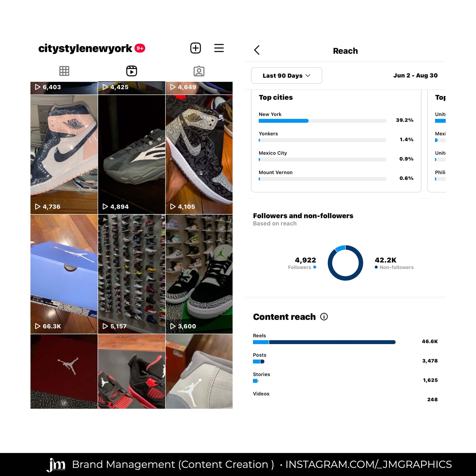
Task: Open the hamburger menu icon
Action: 219,48
